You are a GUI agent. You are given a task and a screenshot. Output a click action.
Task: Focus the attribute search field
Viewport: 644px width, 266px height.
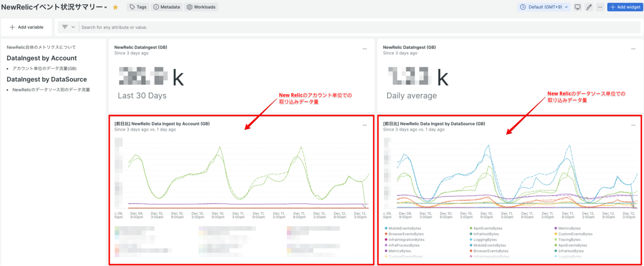point(360,27)
